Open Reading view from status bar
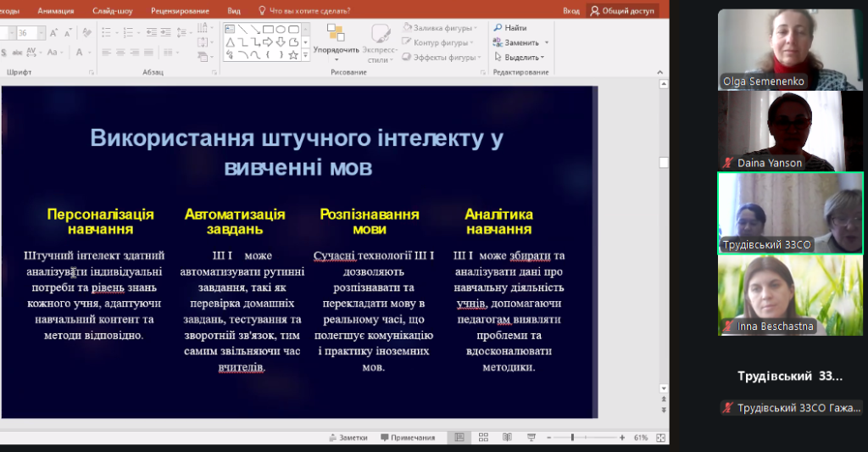The width and height of the screenshot is (868, 452). 506,438
